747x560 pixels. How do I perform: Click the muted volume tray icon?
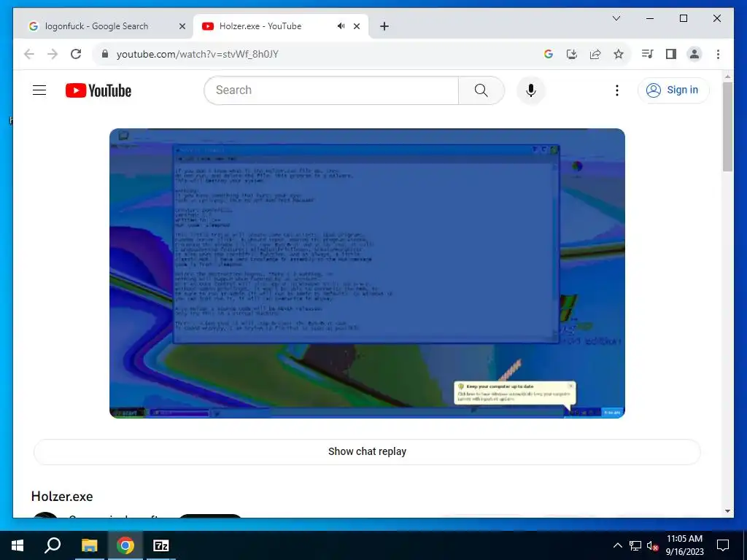[x=653, y=545]
